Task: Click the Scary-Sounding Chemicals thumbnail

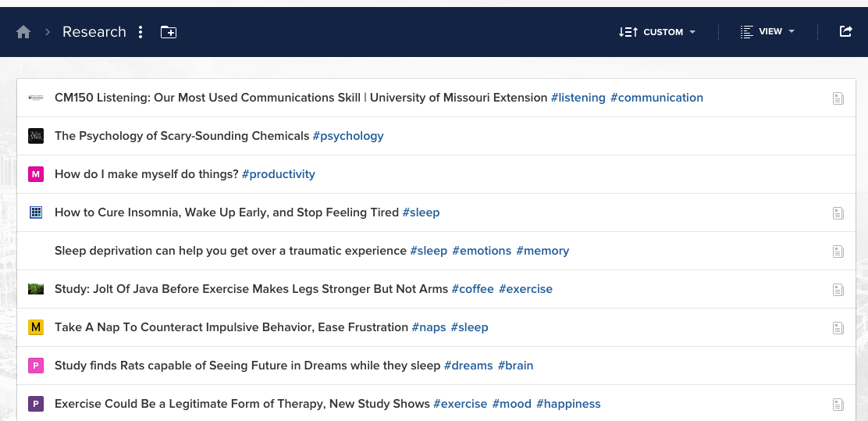Action: (35, 136)
